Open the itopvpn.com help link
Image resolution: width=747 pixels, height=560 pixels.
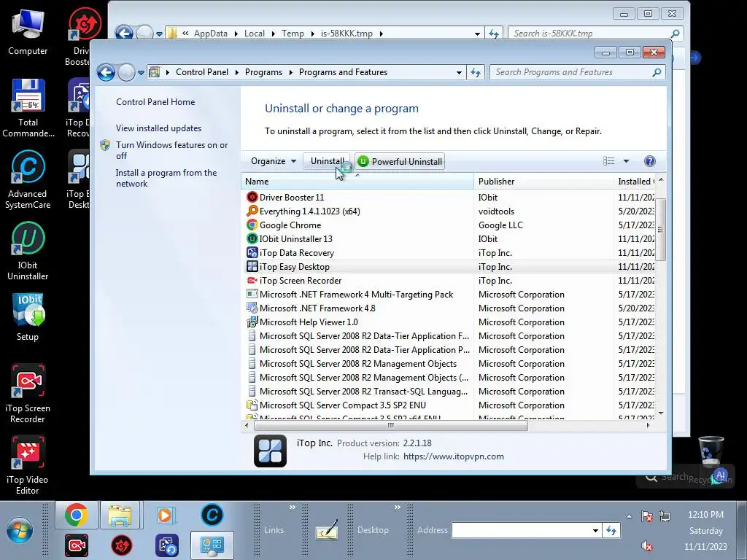coord(454,456)
